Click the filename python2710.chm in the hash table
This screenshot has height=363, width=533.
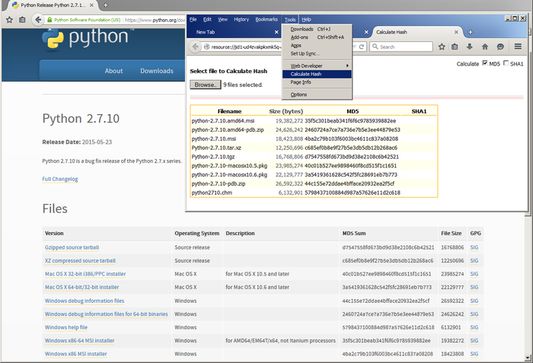click(x=212, y=193)
